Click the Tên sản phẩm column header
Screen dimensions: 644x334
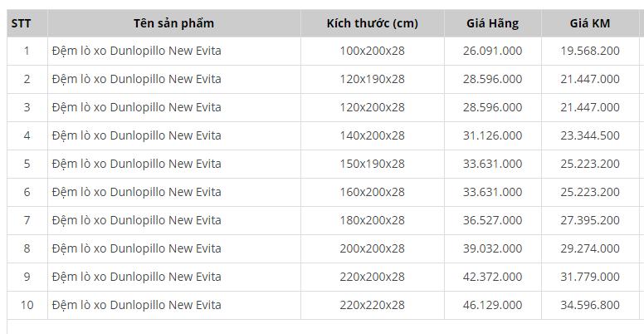click(x=173, y=23)
